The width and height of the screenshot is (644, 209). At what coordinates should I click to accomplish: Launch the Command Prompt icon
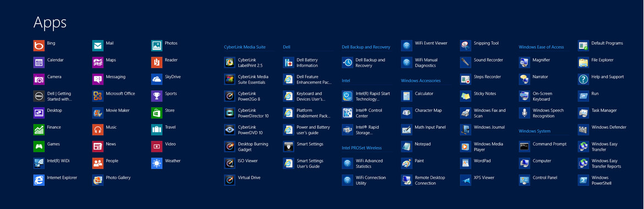[x=525, y=147]
